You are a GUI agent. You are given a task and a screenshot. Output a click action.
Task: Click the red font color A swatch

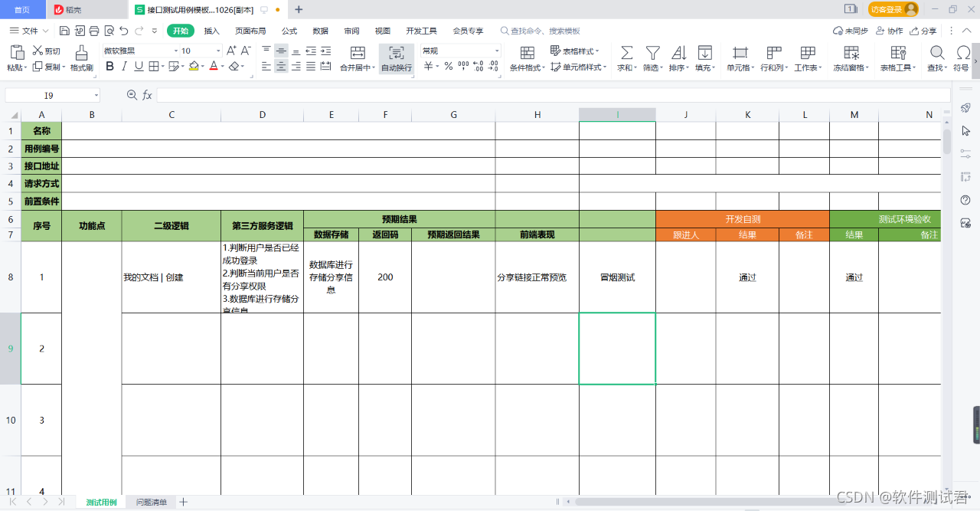pos(214,67)
